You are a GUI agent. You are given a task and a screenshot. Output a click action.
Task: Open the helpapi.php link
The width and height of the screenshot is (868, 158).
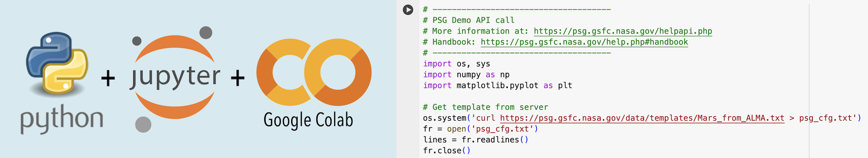[x=623, y=31]
